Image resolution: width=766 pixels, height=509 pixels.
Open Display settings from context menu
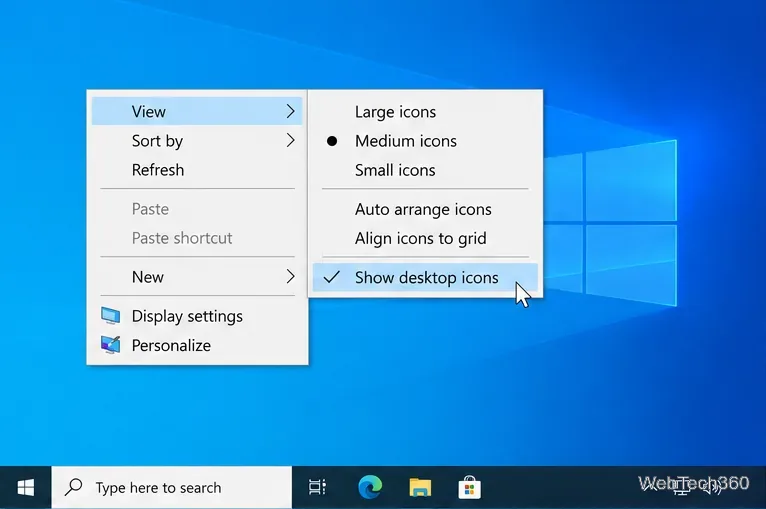[x=197, y=316]
